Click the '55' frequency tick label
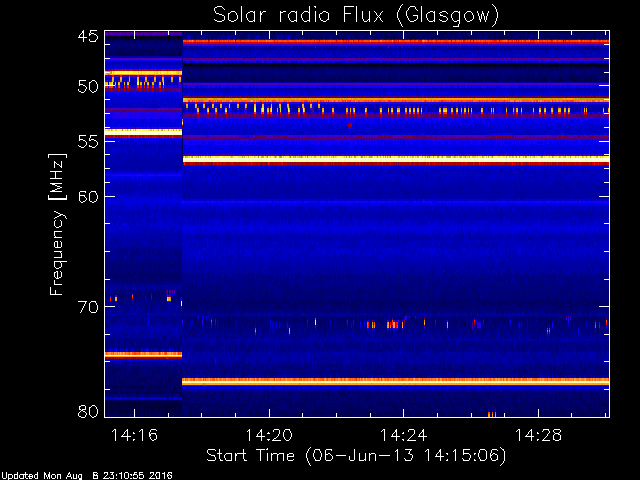 click(88, 142)
